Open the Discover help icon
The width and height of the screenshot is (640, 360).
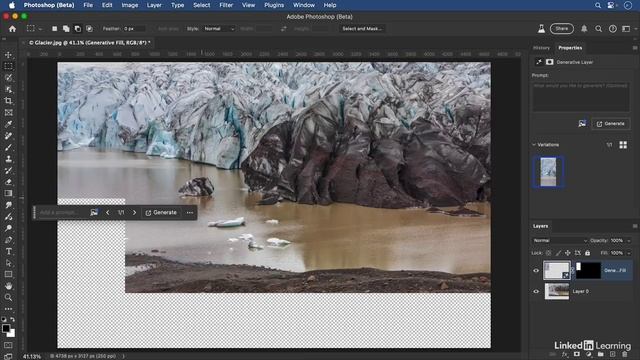(613, 29)
